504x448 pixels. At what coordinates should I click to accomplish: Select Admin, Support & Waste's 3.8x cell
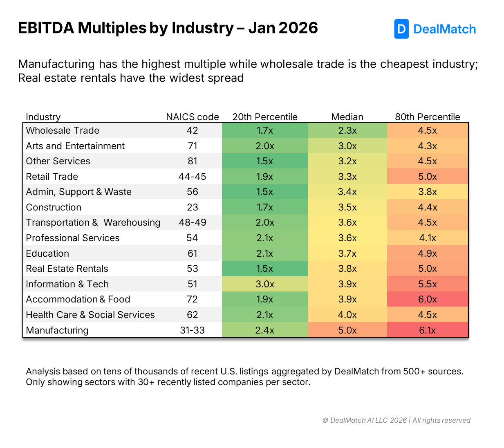tap(427, 192)
